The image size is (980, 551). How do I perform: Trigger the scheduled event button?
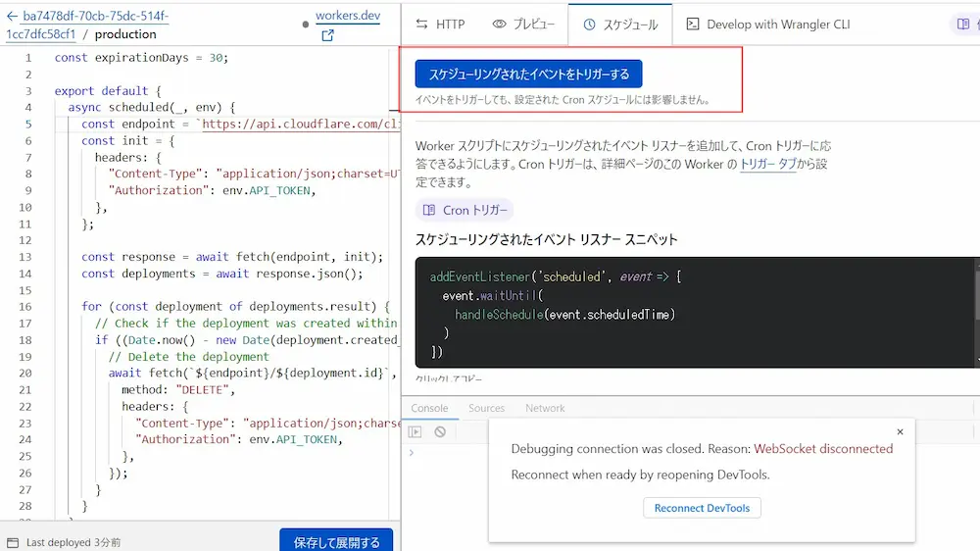[528, 74]
